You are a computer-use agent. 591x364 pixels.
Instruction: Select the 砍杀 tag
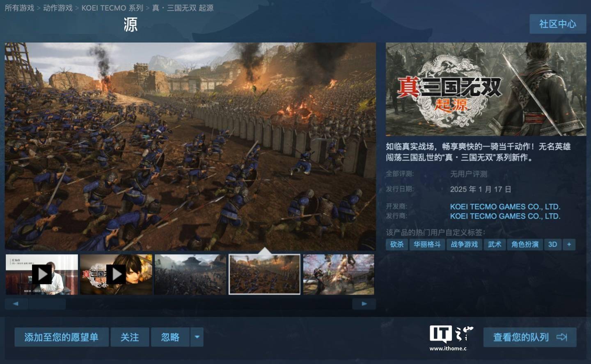click(x=397, y=244)
